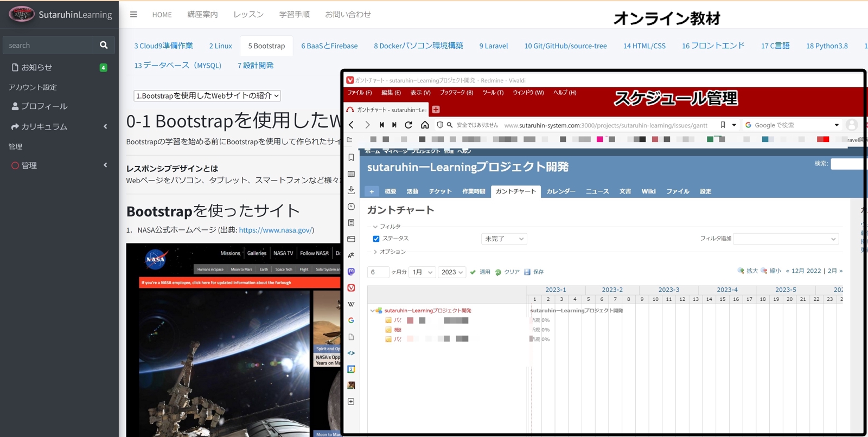
Task: Open the ブックマーク (B) menu
Action: [x=456, y=93]
